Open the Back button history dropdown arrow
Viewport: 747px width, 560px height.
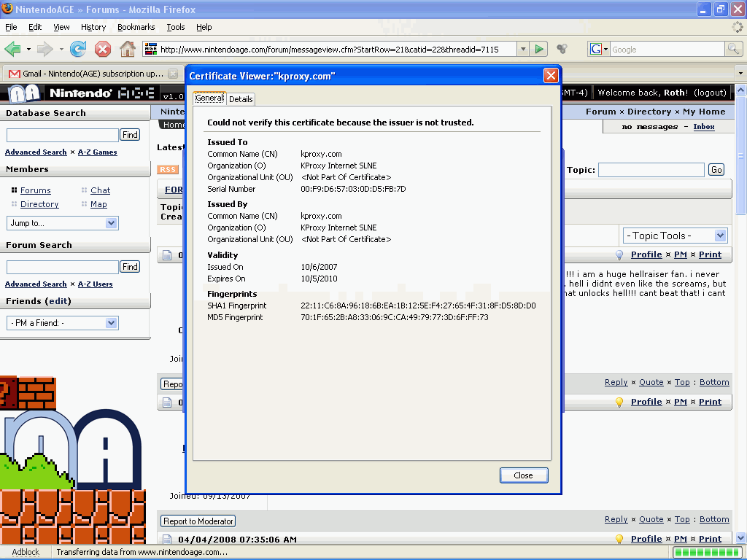tap(28, 49)
